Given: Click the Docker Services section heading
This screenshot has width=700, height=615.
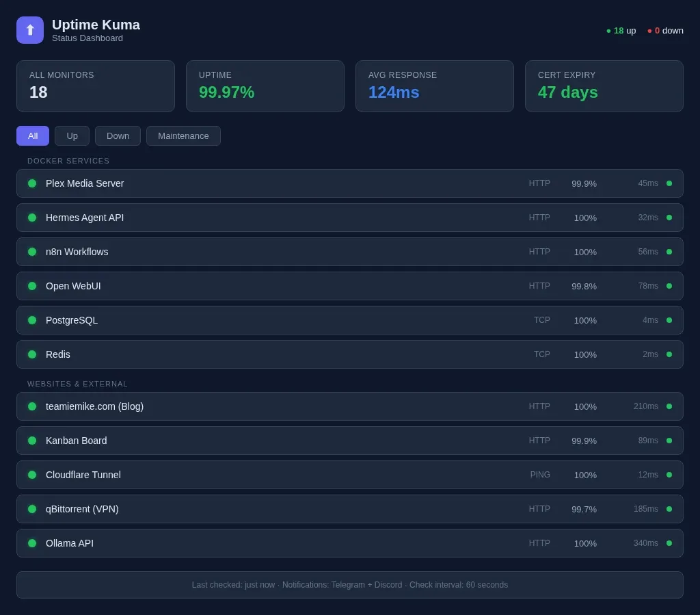Looking at the screenshot, I should coord(68,161).
